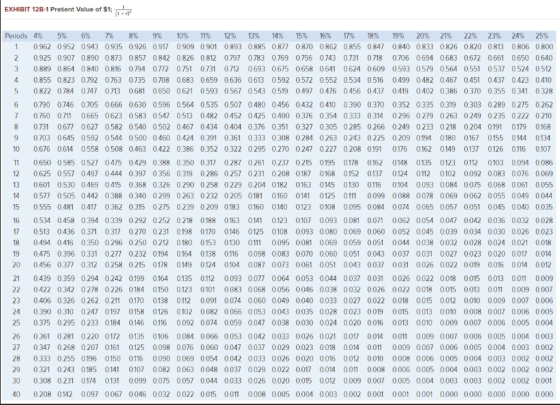560x405 pixels.
Task: Select 0.001 for period 30 at 25%
Action: tap(544, 381)
